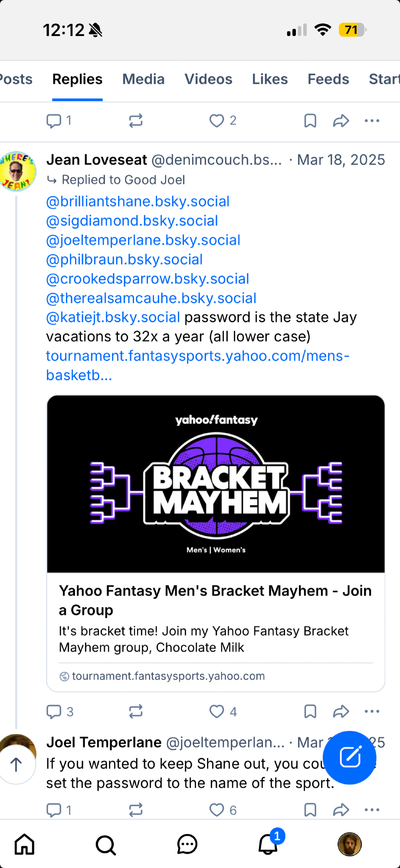Bookmark Jean Loveseat's bracket post
This screenshot has width=400, height=868.
click(x=310, y=711)
